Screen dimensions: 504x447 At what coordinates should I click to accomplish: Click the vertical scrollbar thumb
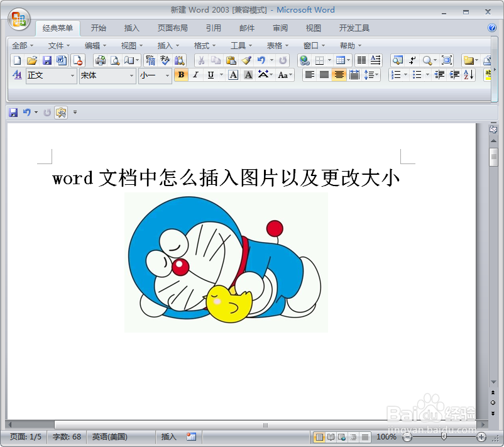pyautogui.click(x=493, y=157)
